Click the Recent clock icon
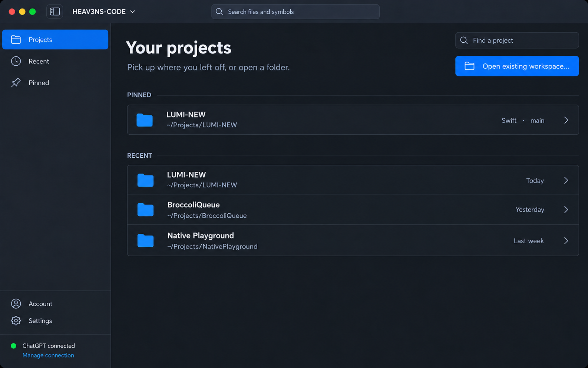 pyautogui.click(x=16, y=61)
